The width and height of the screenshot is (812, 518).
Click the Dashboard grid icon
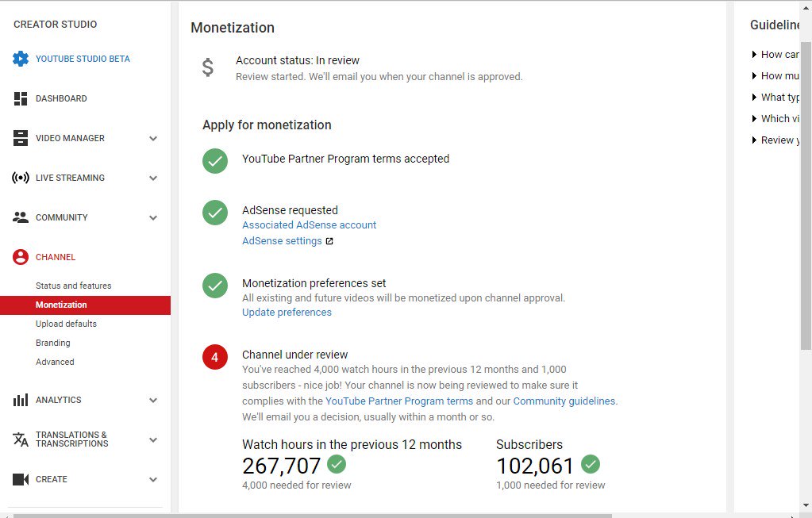click(20, 98)
